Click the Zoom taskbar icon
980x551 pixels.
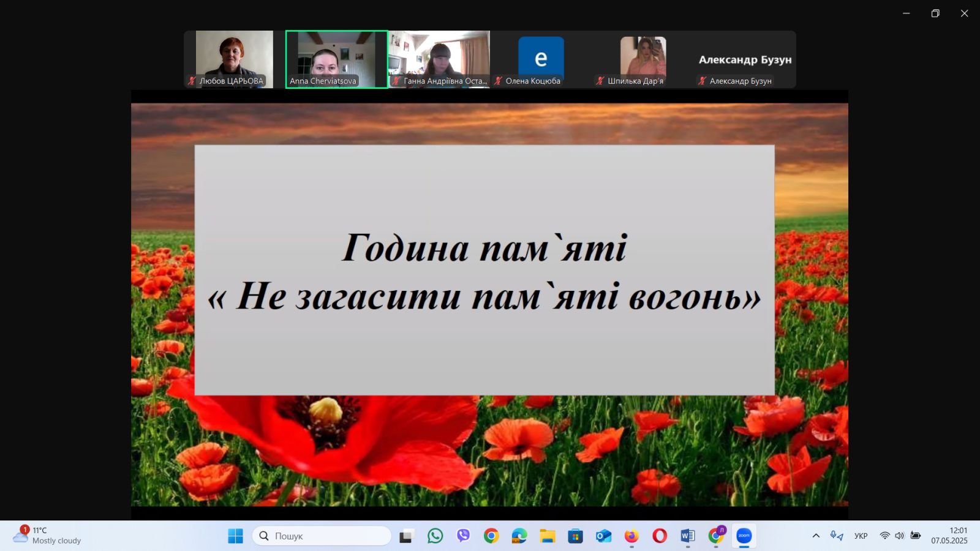click(744, 536)
